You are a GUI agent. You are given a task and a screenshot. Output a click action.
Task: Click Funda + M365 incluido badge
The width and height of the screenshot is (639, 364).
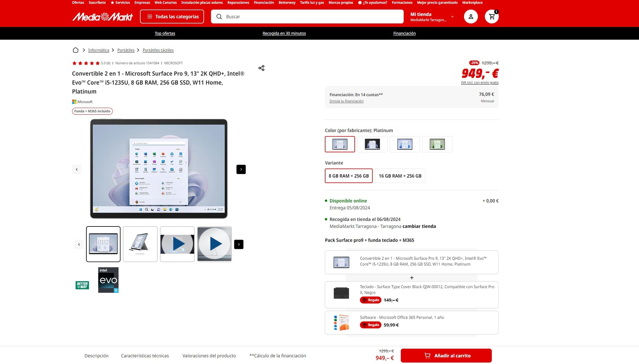pyautogui.click(x=92, y=111)
